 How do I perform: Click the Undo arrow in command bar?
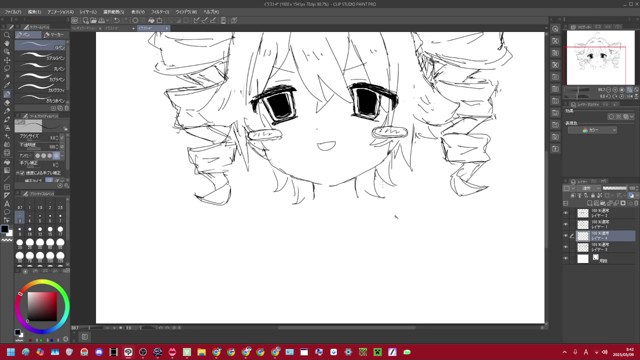(x=116, y=20)
